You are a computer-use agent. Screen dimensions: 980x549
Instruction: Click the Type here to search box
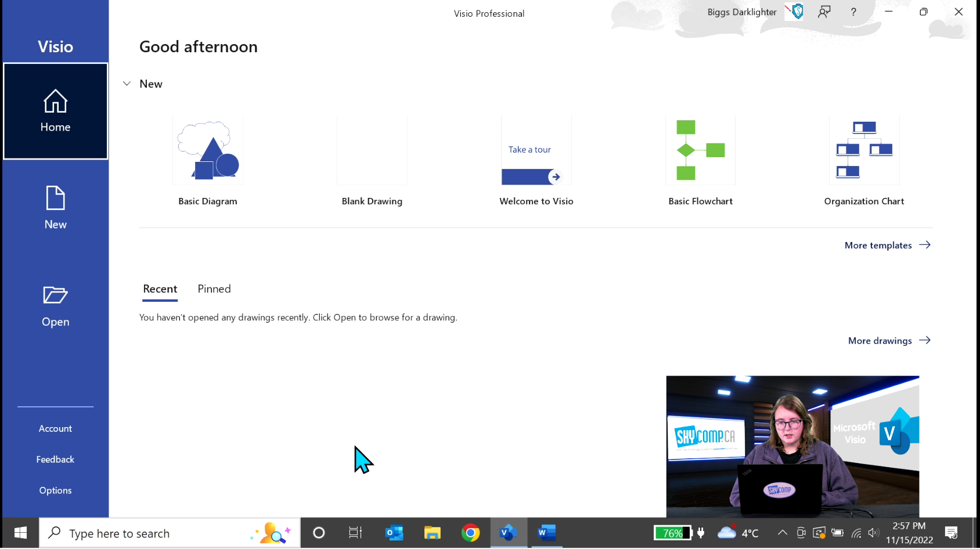coord(145,533)
